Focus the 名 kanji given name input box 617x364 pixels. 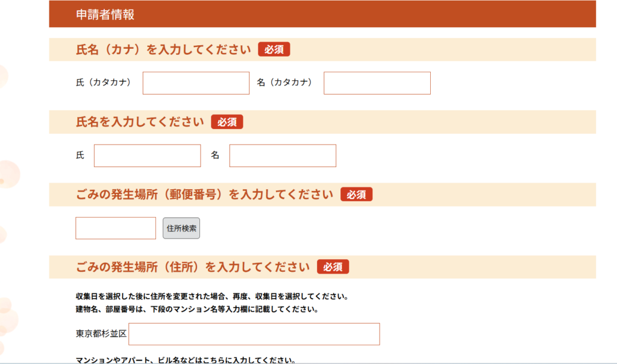click(283, 155)
